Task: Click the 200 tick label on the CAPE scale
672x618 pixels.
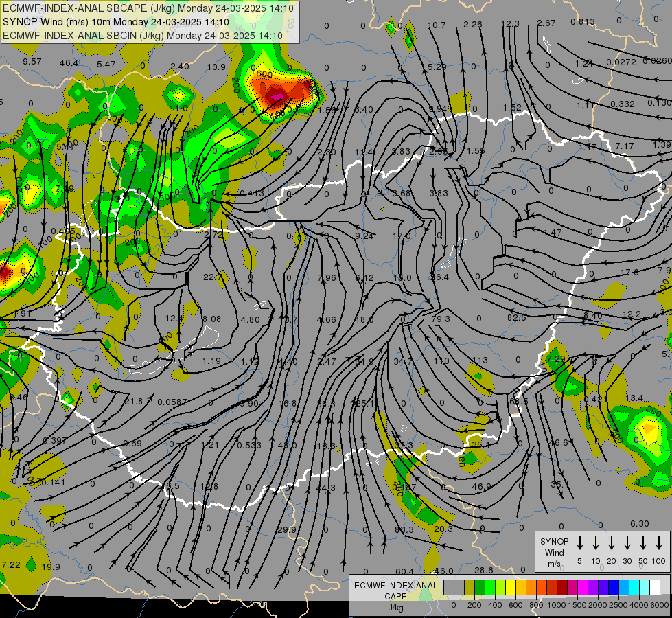Action: point(474,605)
